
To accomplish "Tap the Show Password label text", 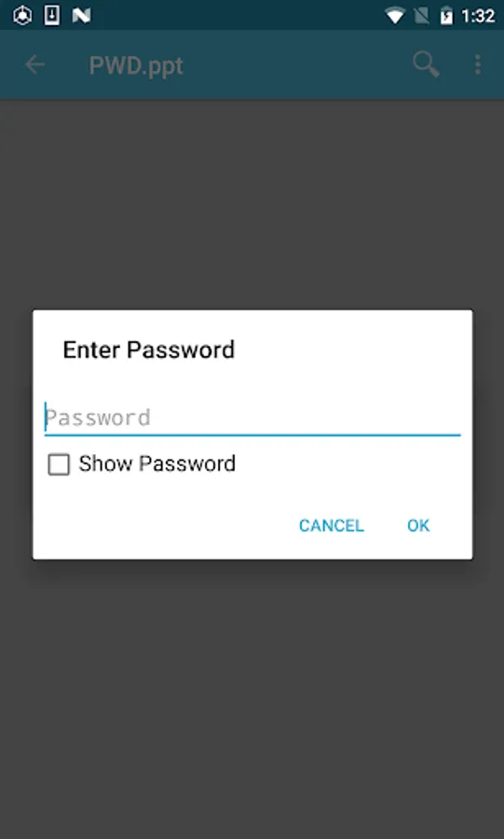I will [157, 464].
